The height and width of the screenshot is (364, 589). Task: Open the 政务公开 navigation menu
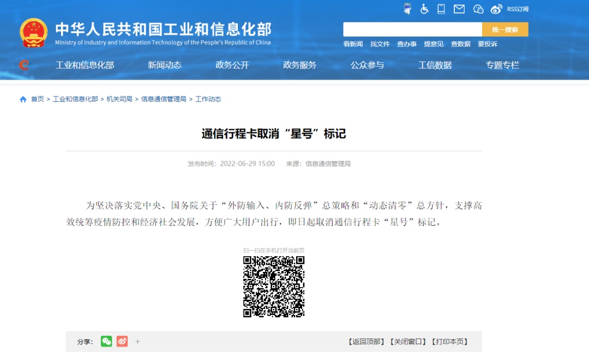(232, 65)
